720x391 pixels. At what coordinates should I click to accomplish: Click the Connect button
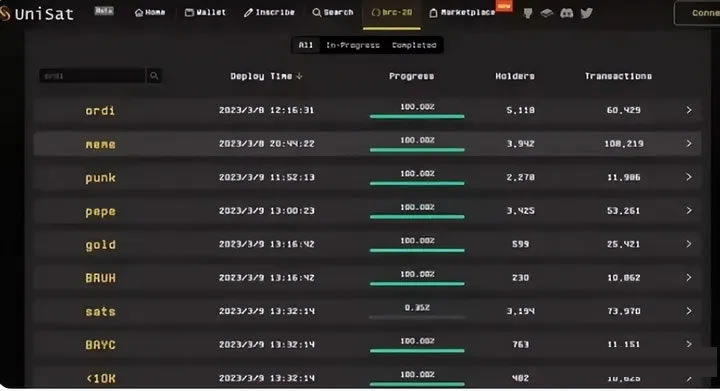coord(697,13)
